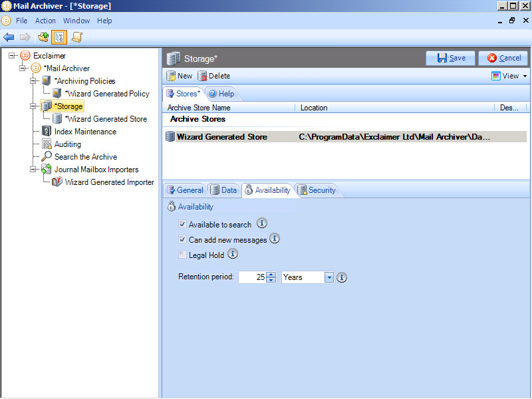532x399 pixels.
Task: Cancel the storage changes
Action: point(503,58)
